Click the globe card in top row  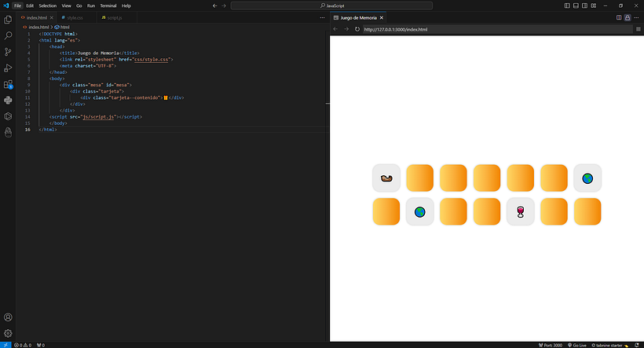click(587, 178)
